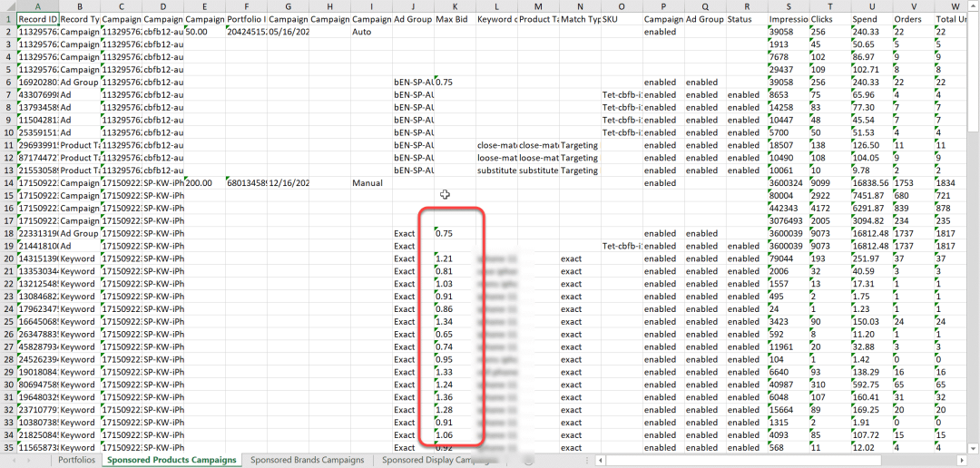Select the Spend header cell
This screenshot has height=468, width=980.
871,19
